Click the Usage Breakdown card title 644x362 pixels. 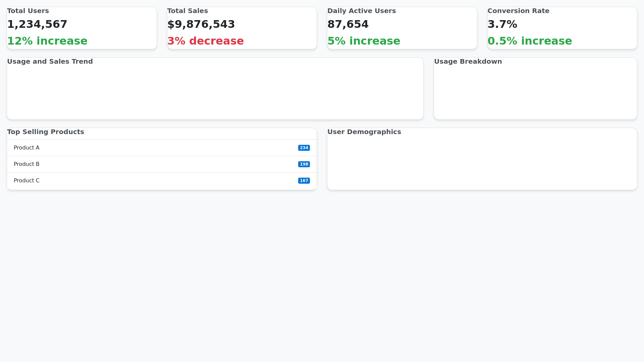[468, 62]
